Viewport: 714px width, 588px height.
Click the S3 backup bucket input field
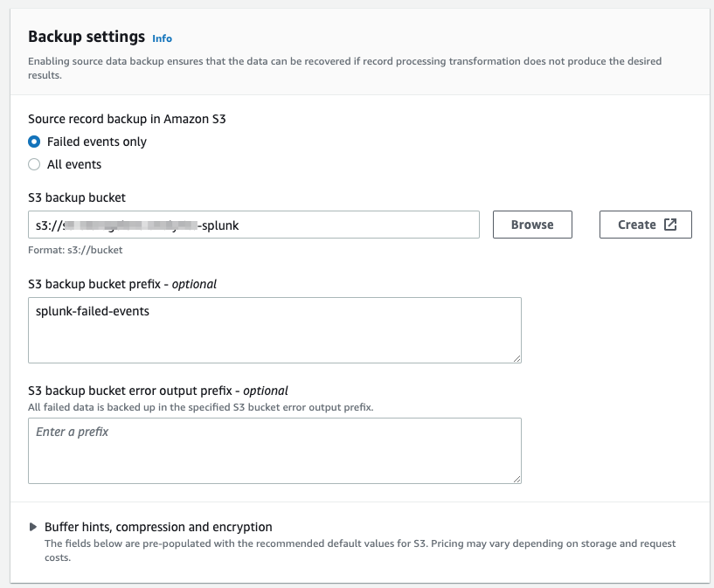point(253,225)
